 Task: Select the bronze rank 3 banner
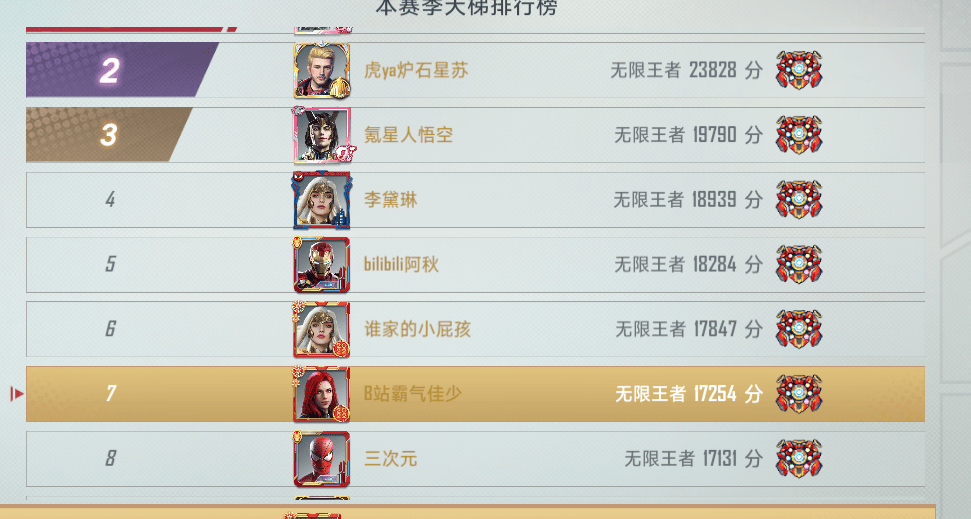[x=109, y=134]
